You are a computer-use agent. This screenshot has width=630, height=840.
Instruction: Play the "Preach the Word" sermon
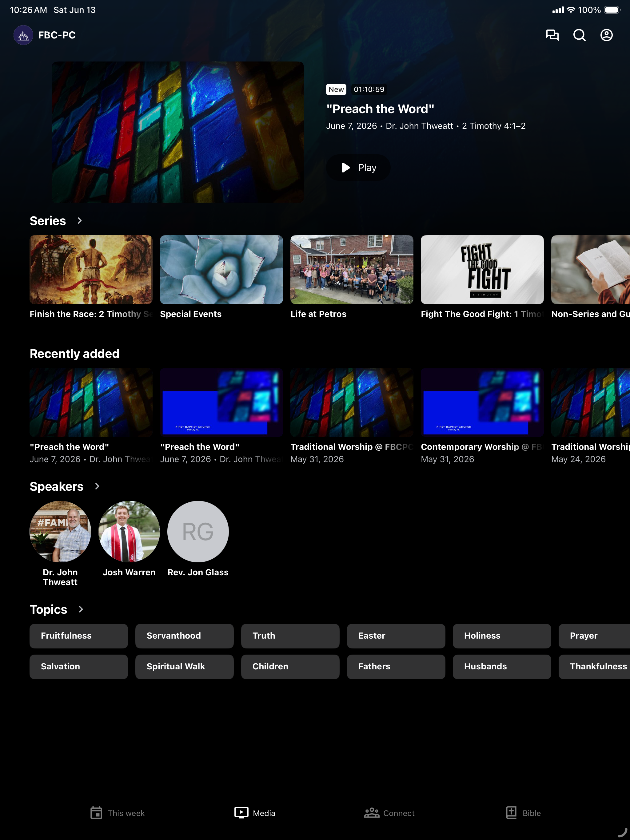[x=358, y=168]
